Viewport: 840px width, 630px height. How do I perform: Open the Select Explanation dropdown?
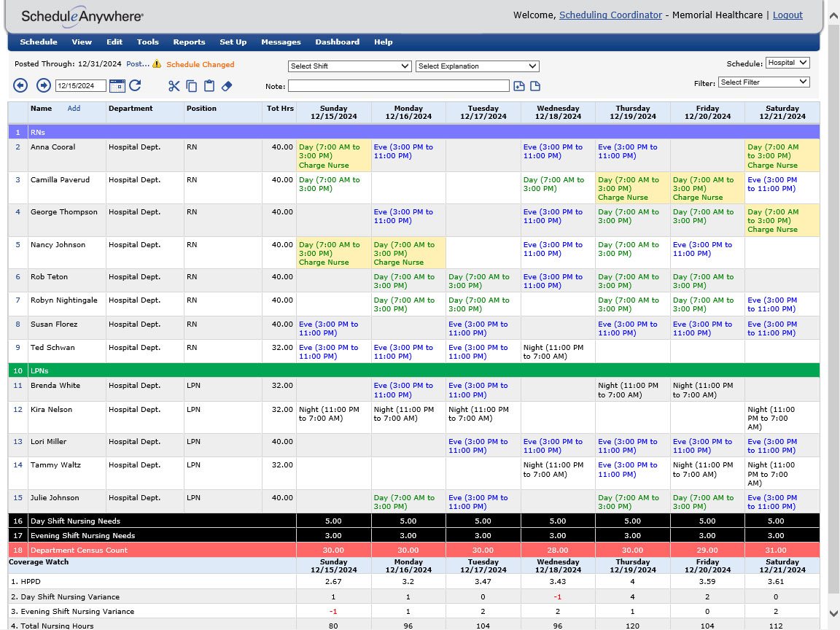pyautogui.click(x=477, y=66)
